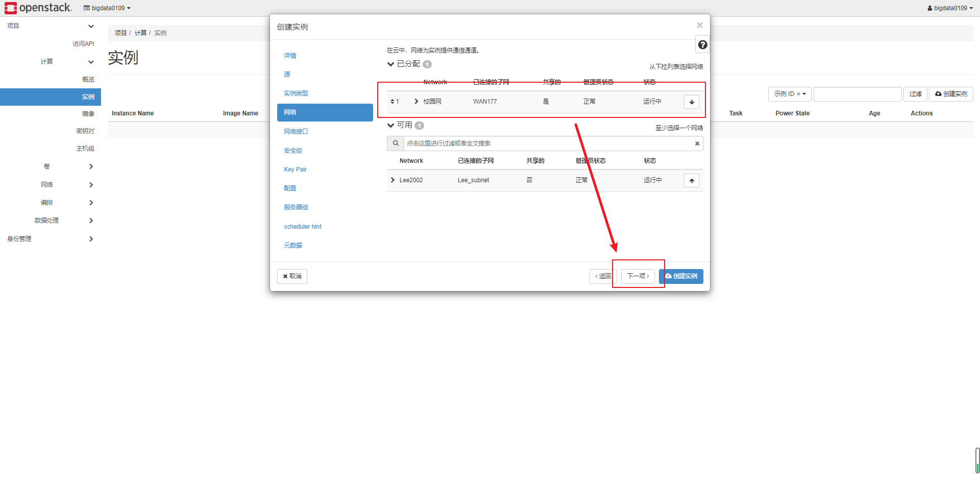
Task: Click the Lee_subnet cell
Action: click(x=473, y=180)
